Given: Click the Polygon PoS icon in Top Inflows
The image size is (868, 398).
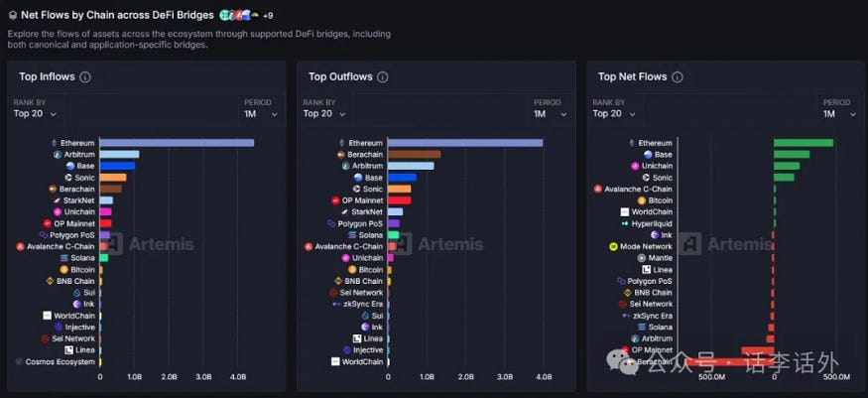Looking at the screenshot, I should point(44,235).
